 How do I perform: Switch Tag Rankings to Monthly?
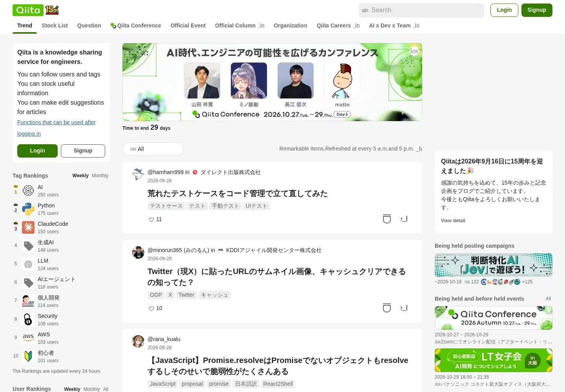click(x=100, y=176)
